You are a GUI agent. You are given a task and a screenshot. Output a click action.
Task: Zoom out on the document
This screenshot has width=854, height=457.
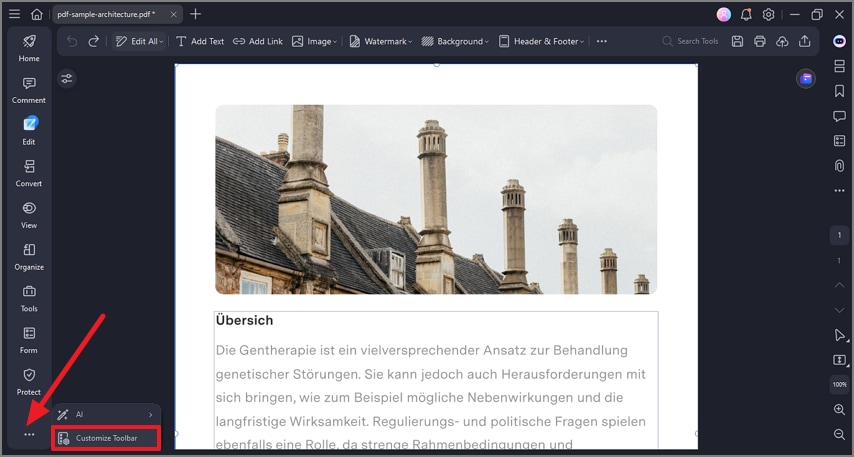[x=839, y=434]
